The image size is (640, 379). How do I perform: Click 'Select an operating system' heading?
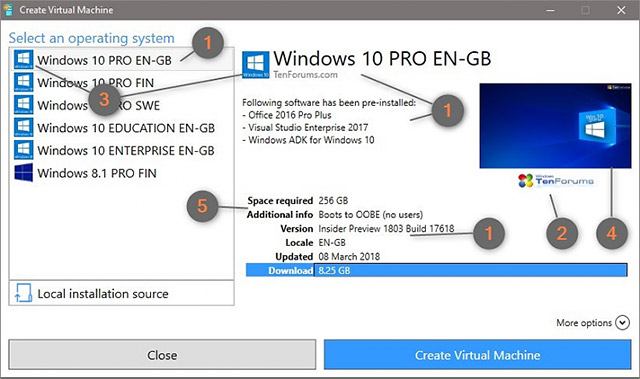91,38
